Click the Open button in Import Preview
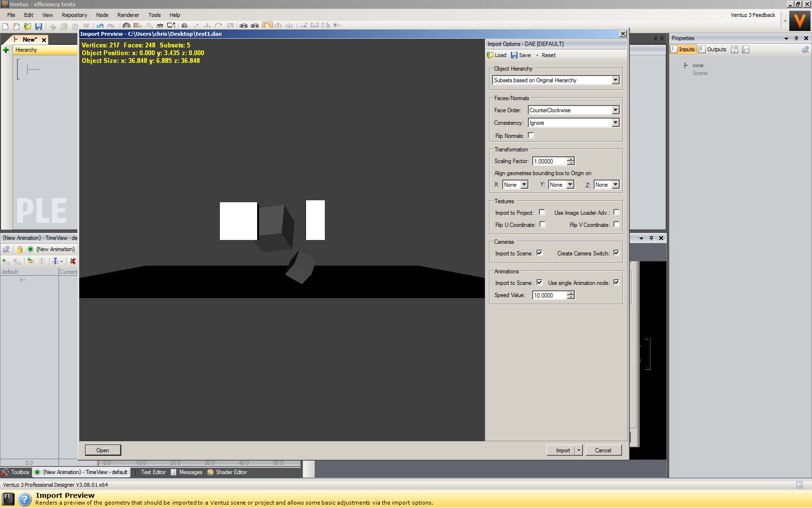This screenshot has height=508, width=812. pos(102,450)
